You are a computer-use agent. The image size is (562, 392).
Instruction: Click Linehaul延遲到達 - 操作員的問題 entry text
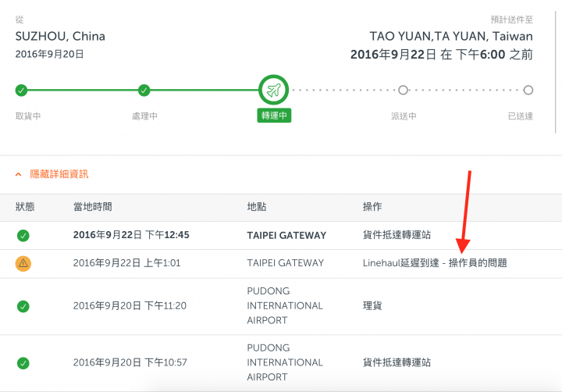(435, 263)
